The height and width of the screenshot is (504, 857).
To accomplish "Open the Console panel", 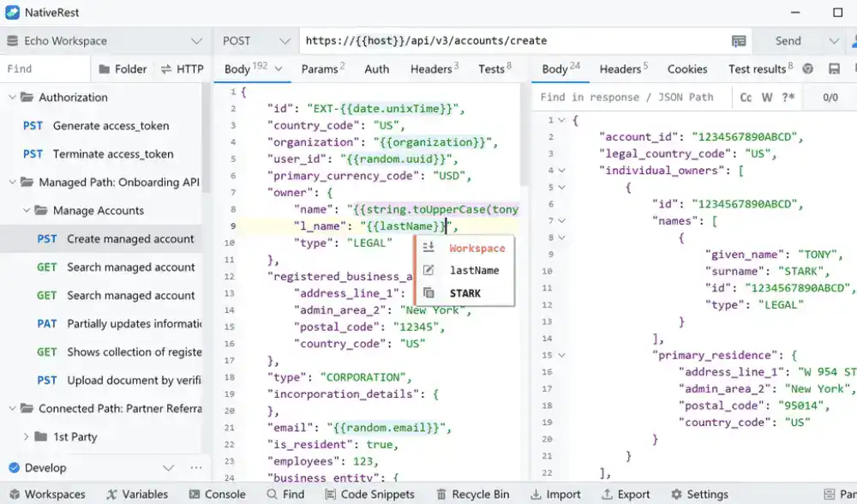I will click(216, 494).
